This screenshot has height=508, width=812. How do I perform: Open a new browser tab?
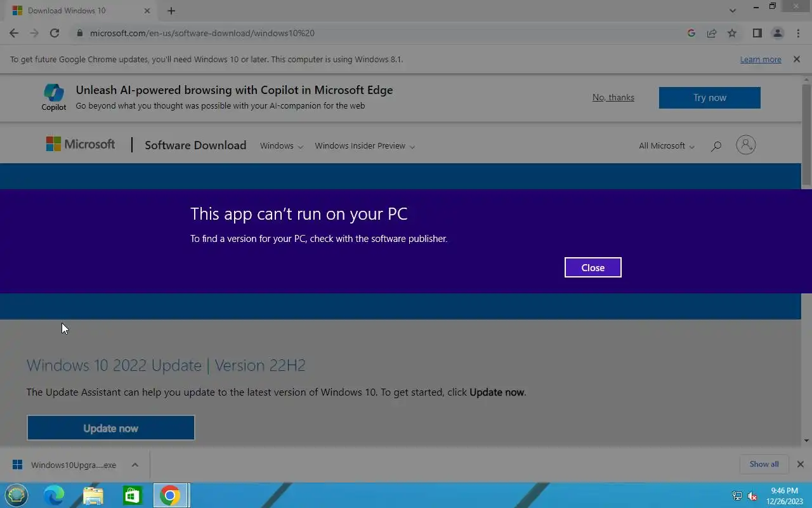171,11
